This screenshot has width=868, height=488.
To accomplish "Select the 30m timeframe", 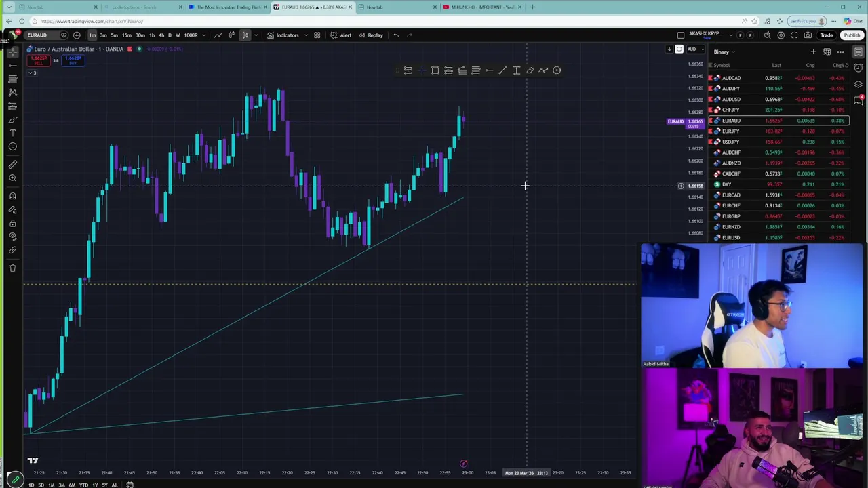I will [140, 35].
